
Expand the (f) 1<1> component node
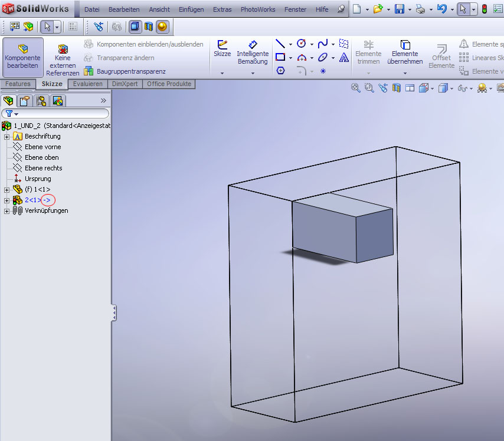(6, 190)
